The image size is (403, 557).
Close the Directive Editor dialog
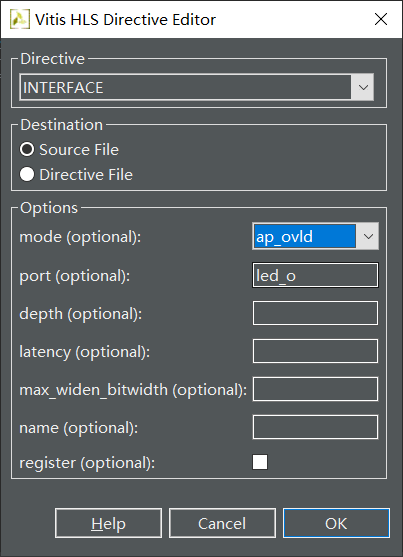(x=381, y=19)
